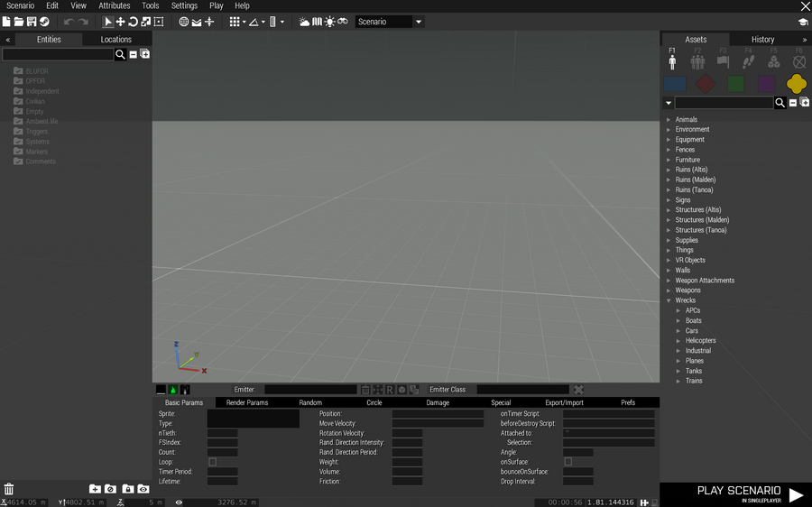The width and height of the screenshot is (812, 507).
Task: Select the Render Params tab
Action: click(247, 402)
